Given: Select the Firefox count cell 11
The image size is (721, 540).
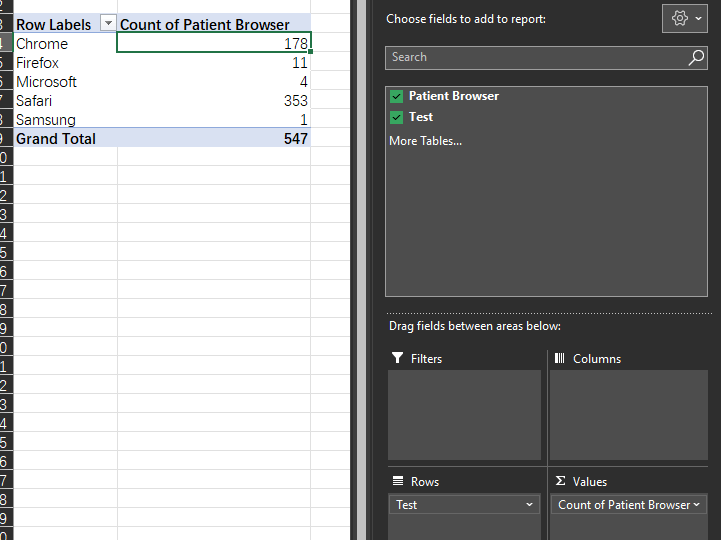Looking at the screenshot, I should tap(214, 63).
